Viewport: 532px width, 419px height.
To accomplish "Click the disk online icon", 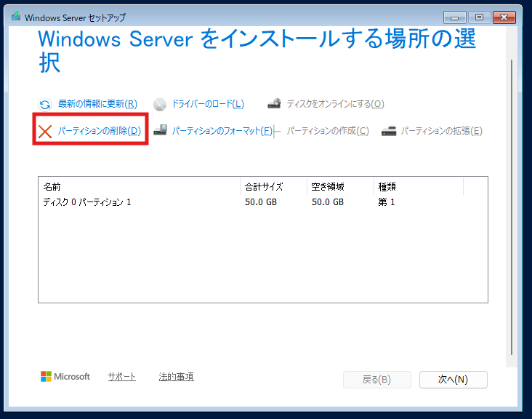I will [274, 103].
